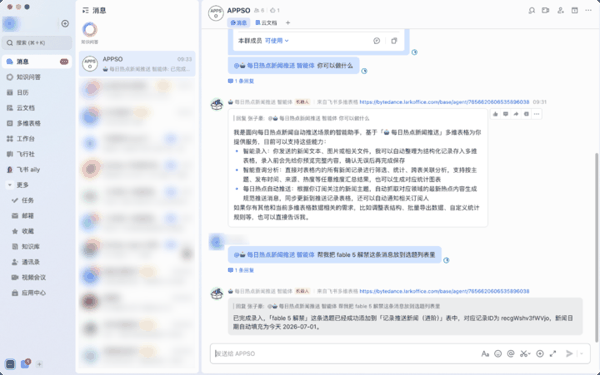
Task: Open the 消息 messages section in sidebar
Action: pyautogui.click(x=37, y=62)
